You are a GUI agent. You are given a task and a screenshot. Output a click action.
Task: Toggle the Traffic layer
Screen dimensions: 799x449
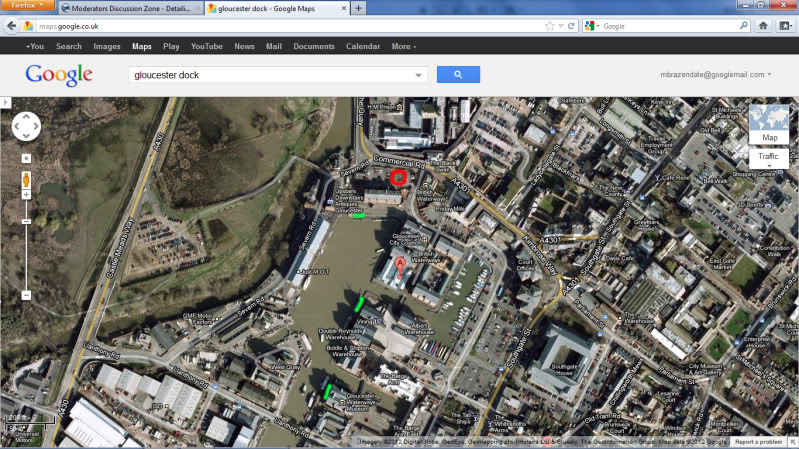(768, 157)
